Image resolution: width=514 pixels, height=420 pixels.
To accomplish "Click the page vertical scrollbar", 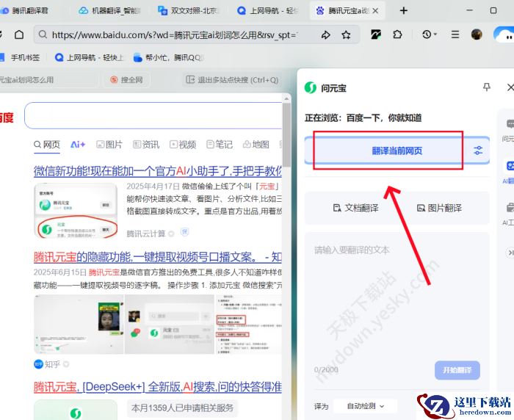I will 286,134.
